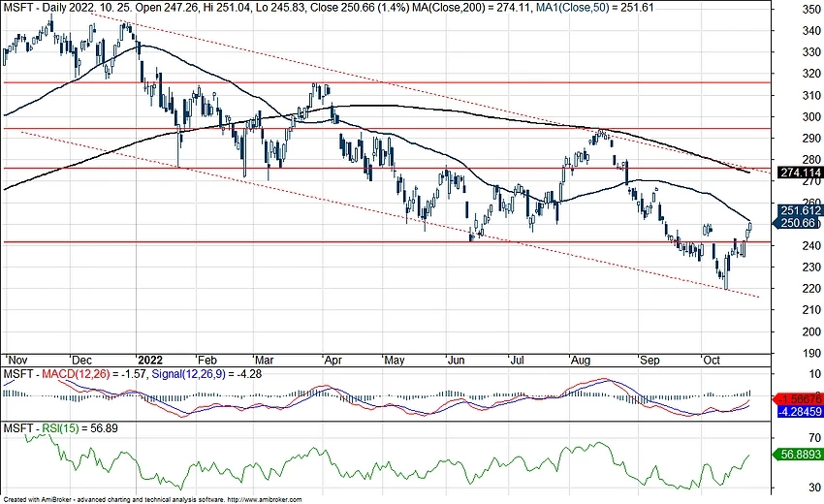Click the 'May' month label on time axis
The image size is (824, 504).
coord(395,360)
